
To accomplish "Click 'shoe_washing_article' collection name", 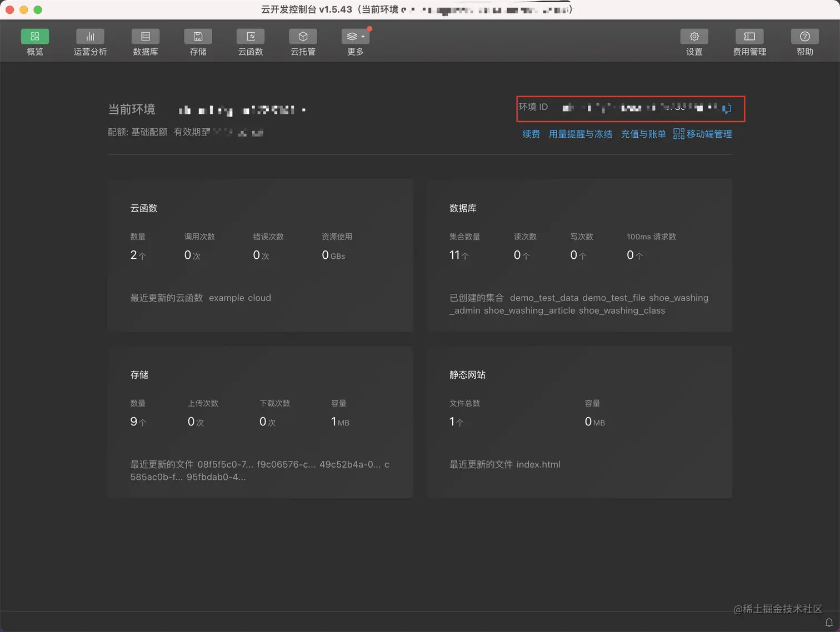I will click(x=529, y=310).
